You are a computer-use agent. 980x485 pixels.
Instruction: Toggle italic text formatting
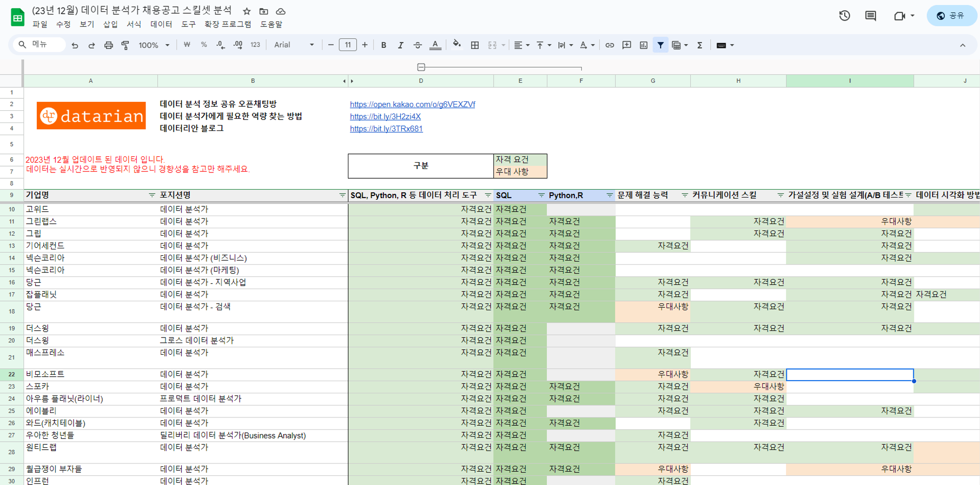tap(400, 45)
